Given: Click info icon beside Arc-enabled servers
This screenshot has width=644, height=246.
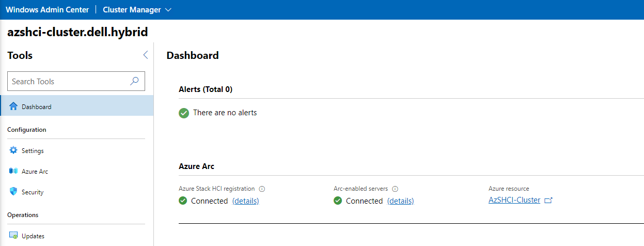Looking at the screenshot, I should [x=395, y=189].
